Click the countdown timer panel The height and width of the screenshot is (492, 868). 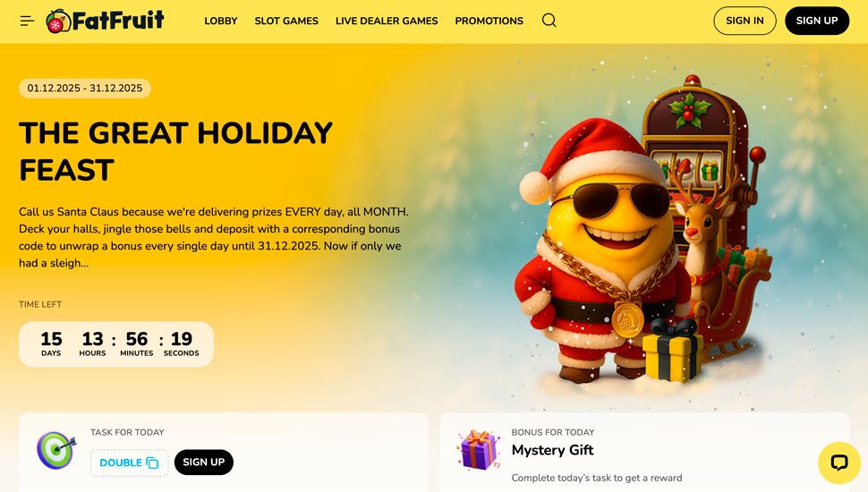[116, 344]
